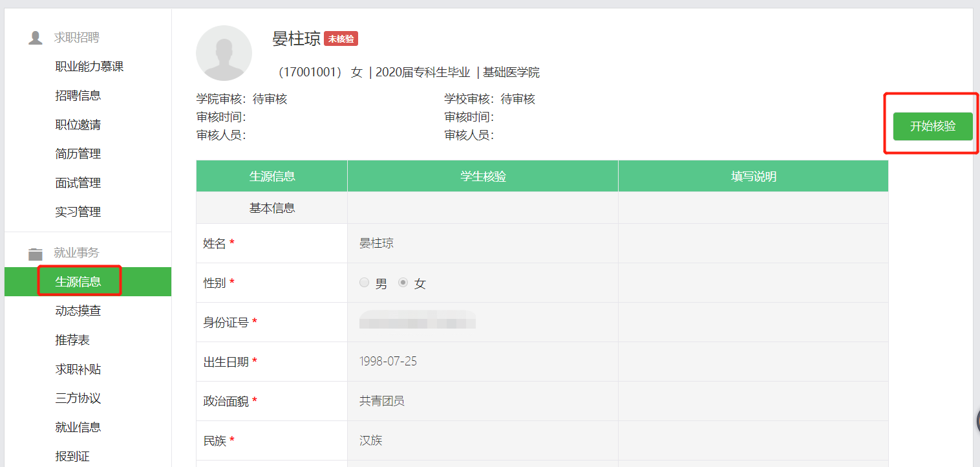Viewport: 980px width, 467px height.
Task: Click the person icon beside 求职招聘
Action: (x=36, y=38)
